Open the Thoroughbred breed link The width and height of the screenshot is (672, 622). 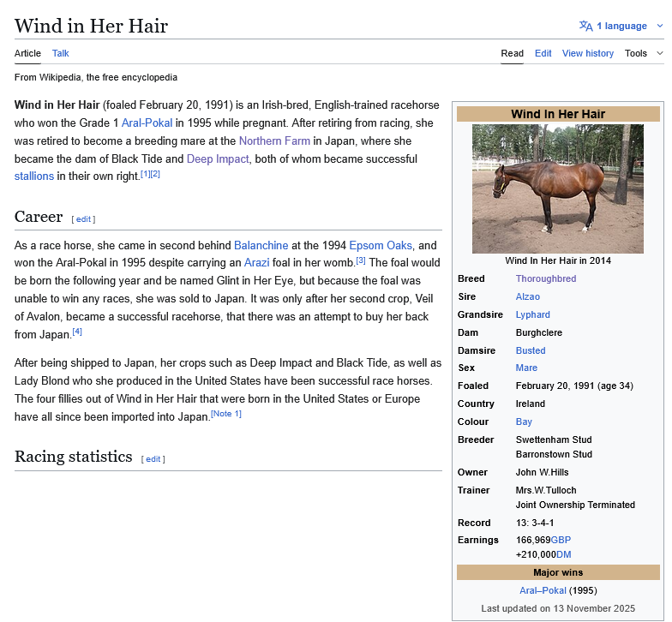pos(545,278)
